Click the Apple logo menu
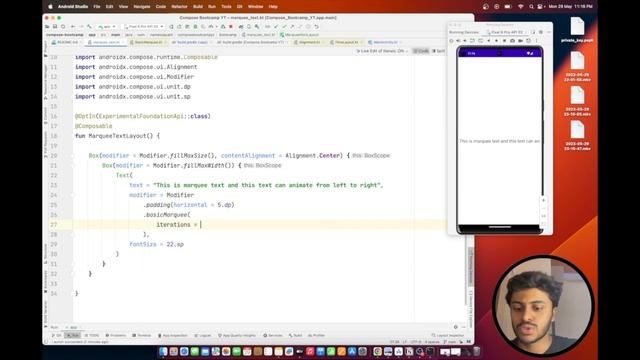This screenshot has height=360, width=640. click(50, 7)
